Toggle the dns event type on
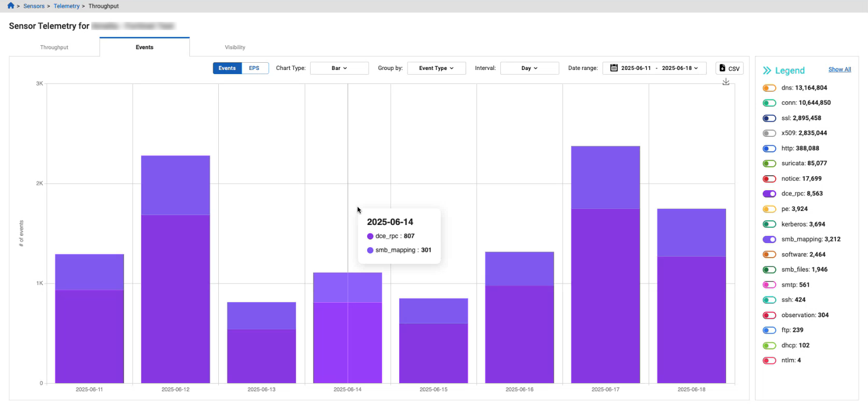The width and height of the screenshot is (868, 410). 769,88
